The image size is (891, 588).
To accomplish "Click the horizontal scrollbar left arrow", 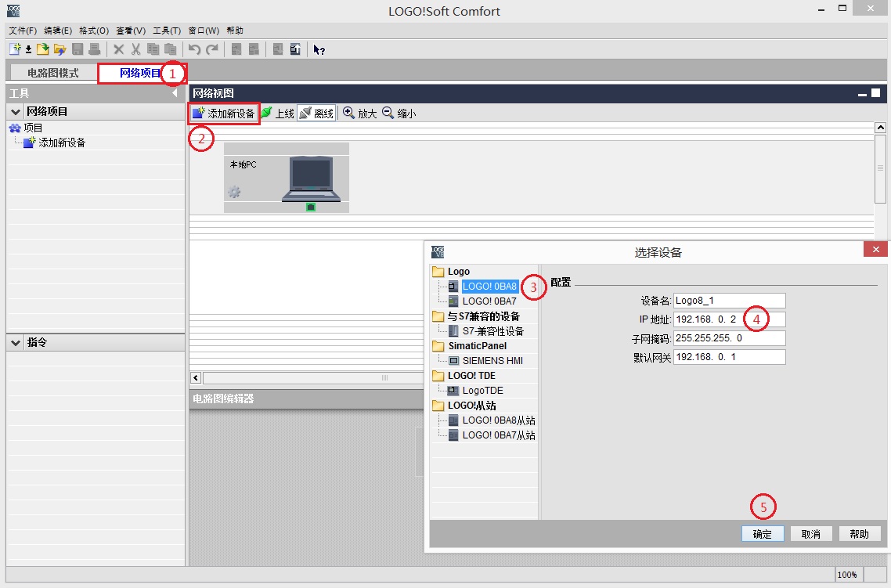I will (x=196, y=378).
